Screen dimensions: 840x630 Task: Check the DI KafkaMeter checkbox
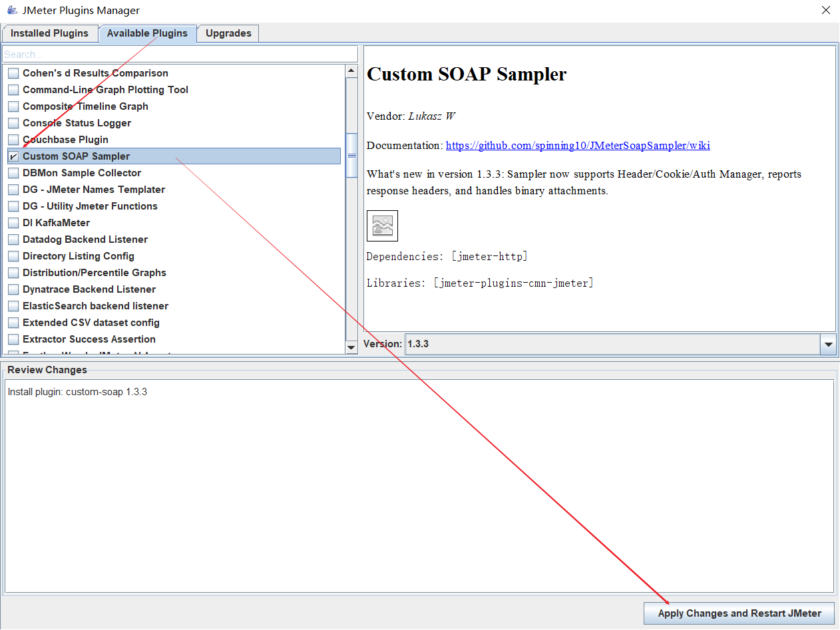pos(13,223)
